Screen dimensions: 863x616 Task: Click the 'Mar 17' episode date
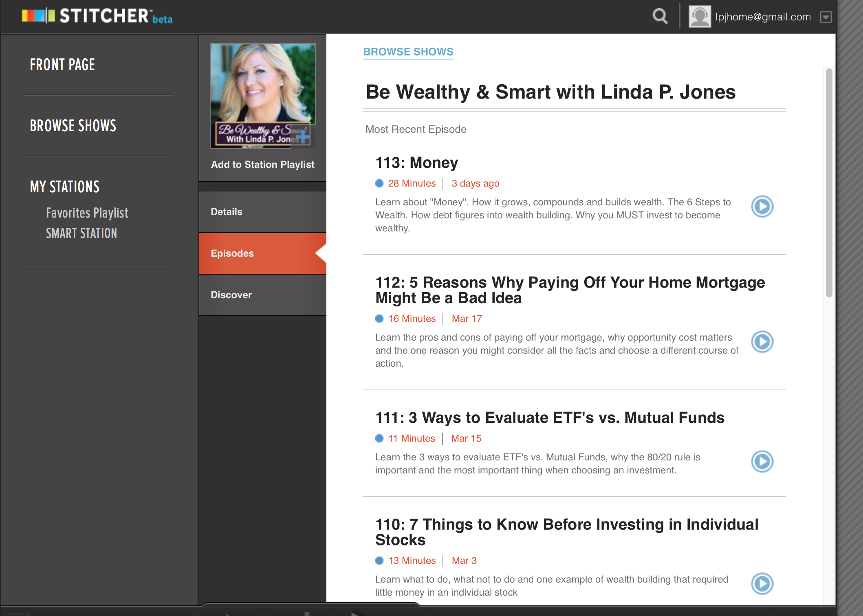467,319
